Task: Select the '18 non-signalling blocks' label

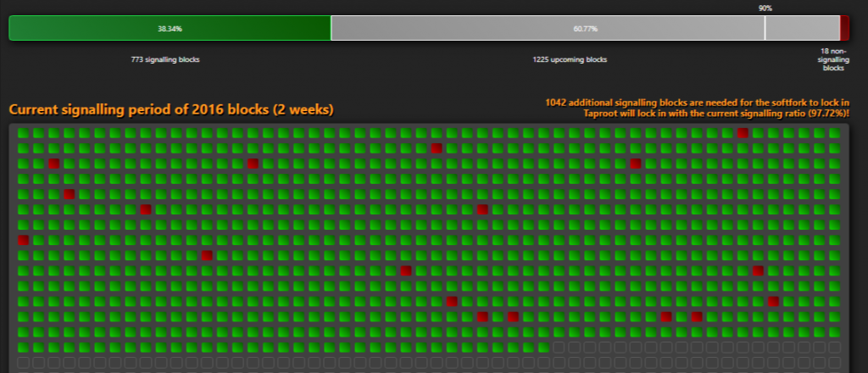Action: click(832, 59)
